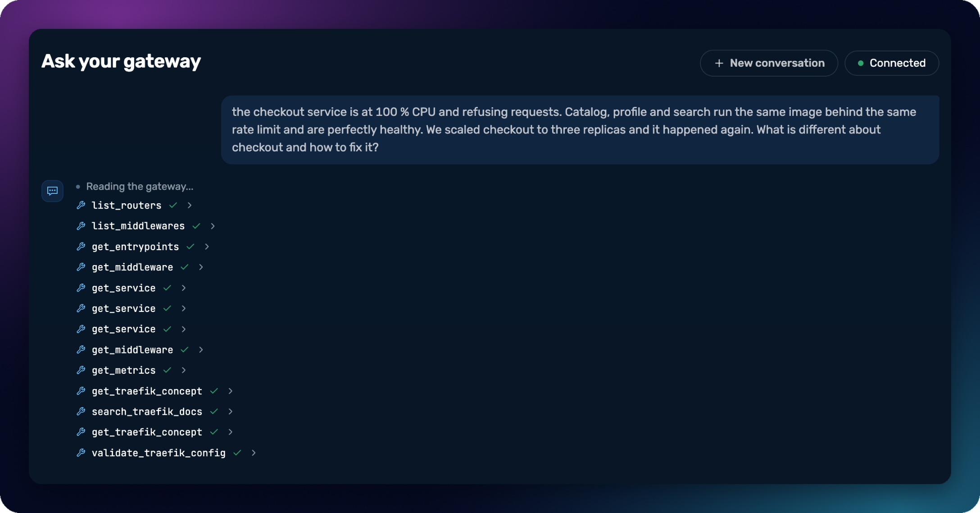Click the 'Reading the gateway...' status text
This screenshot has height=513, width=980.
140,186
